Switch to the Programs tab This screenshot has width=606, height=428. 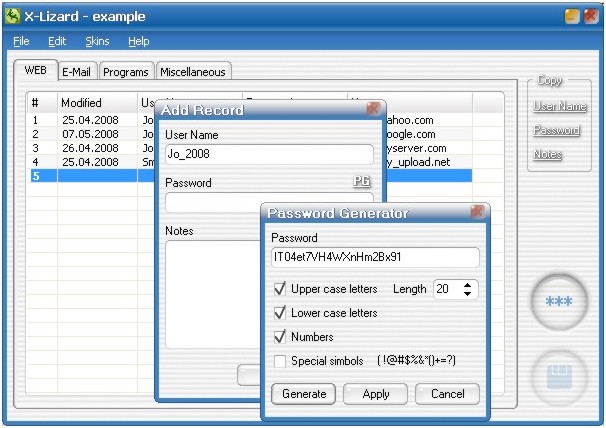pyautogui.click(x=126, y=72)
